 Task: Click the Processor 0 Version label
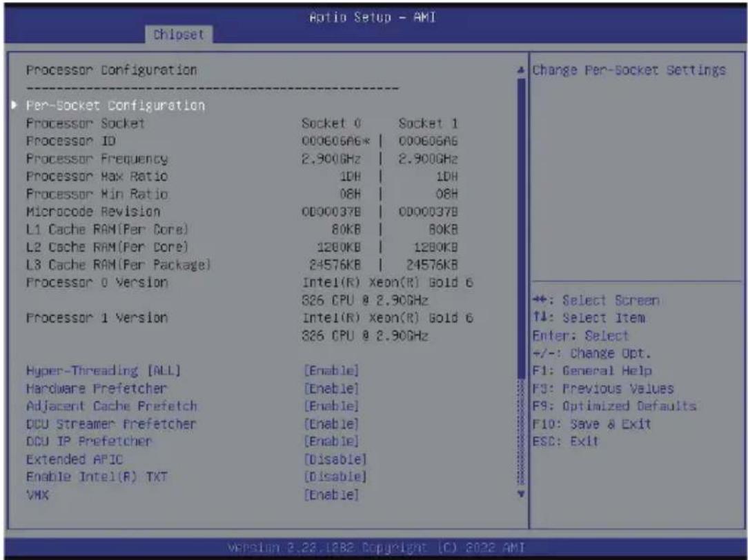97,282
